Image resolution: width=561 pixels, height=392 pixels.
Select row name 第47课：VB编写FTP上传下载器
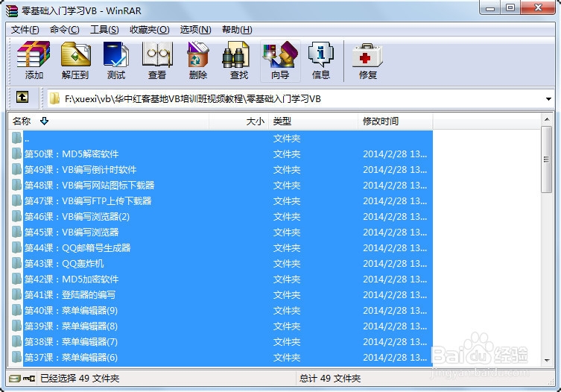tap(88, 200)
